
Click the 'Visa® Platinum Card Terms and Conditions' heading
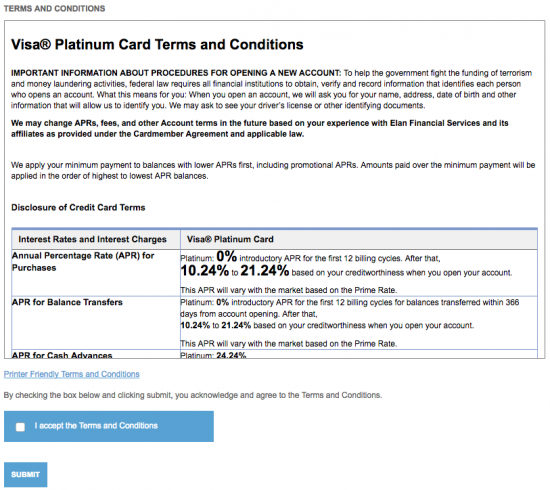pos(157,45)
